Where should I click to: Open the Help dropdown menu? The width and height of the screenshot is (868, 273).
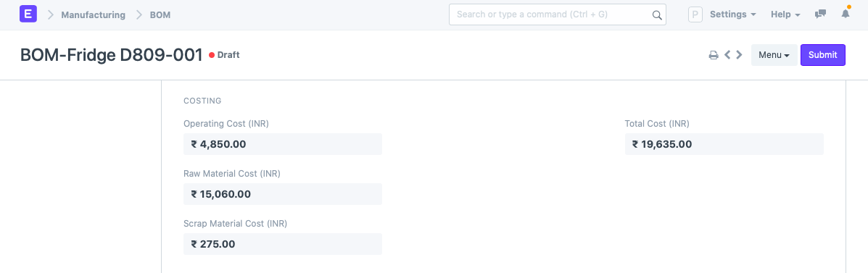point(785,14)
